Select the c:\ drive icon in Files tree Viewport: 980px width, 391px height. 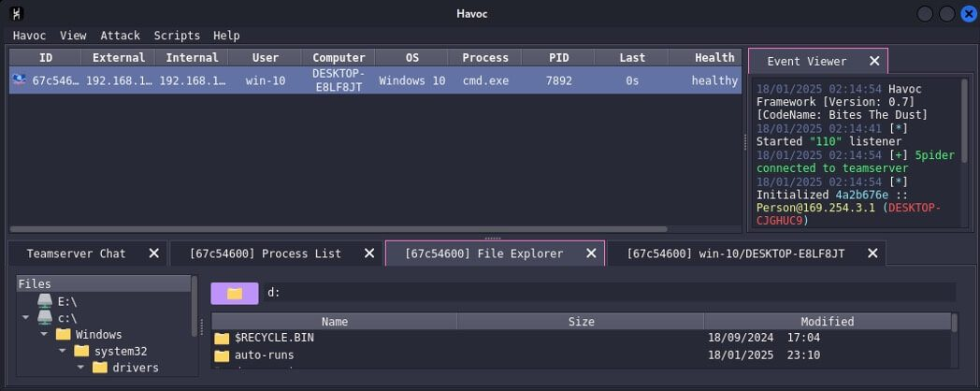[x=44, y=318]
